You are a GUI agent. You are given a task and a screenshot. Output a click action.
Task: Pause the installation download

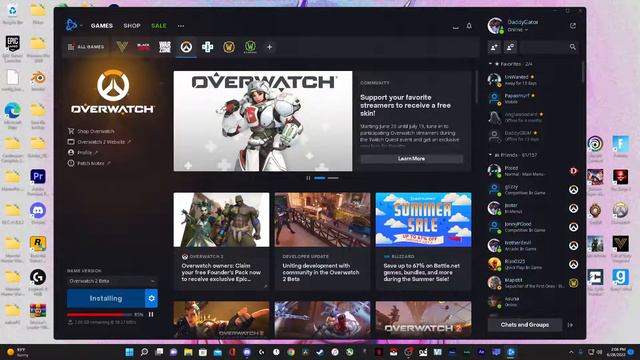click(x=151, y=314)
